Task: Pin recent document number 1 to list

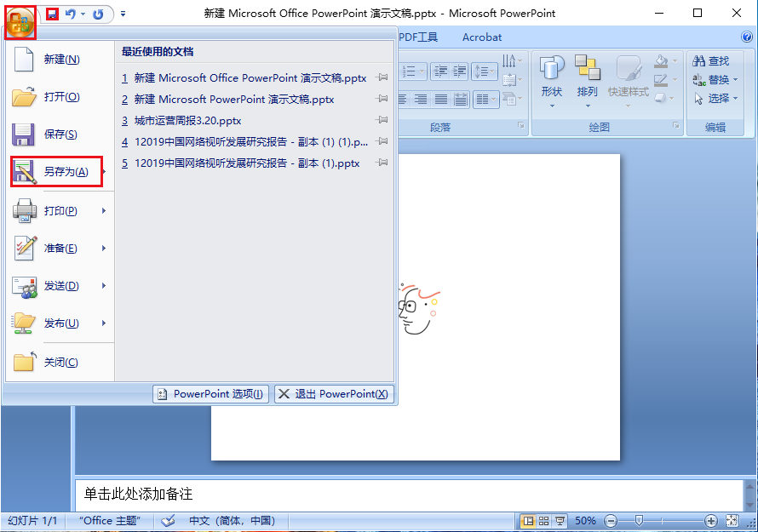Action: (382, 77)
